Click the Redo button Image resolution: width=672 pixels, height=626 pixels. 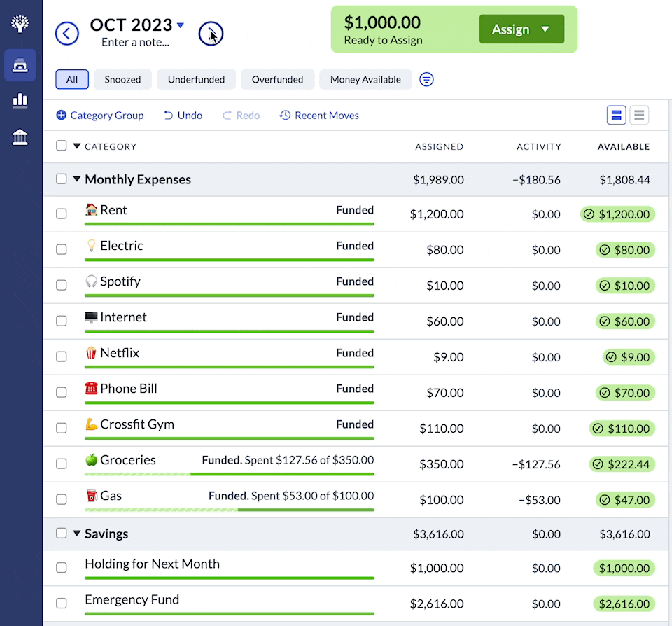pyautogui.click(x=241, y=116)
